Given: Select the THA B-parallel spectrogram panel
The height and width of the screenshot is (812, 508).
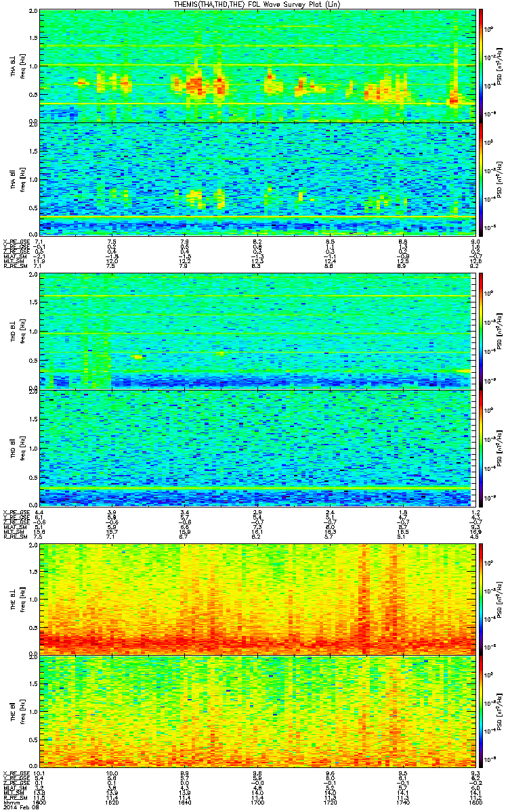Looking at the screenshot, I should (x=257, y=179).
